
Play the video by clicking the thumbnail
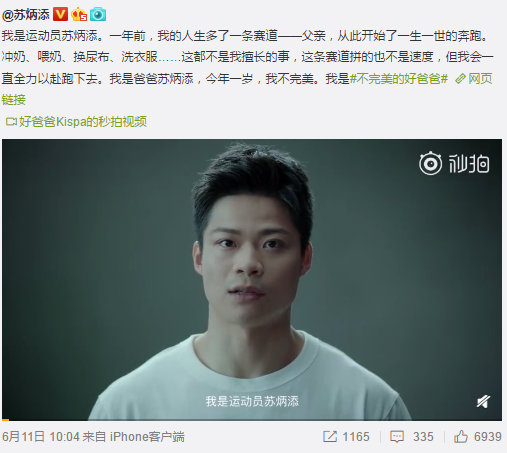tap(252, 279)
